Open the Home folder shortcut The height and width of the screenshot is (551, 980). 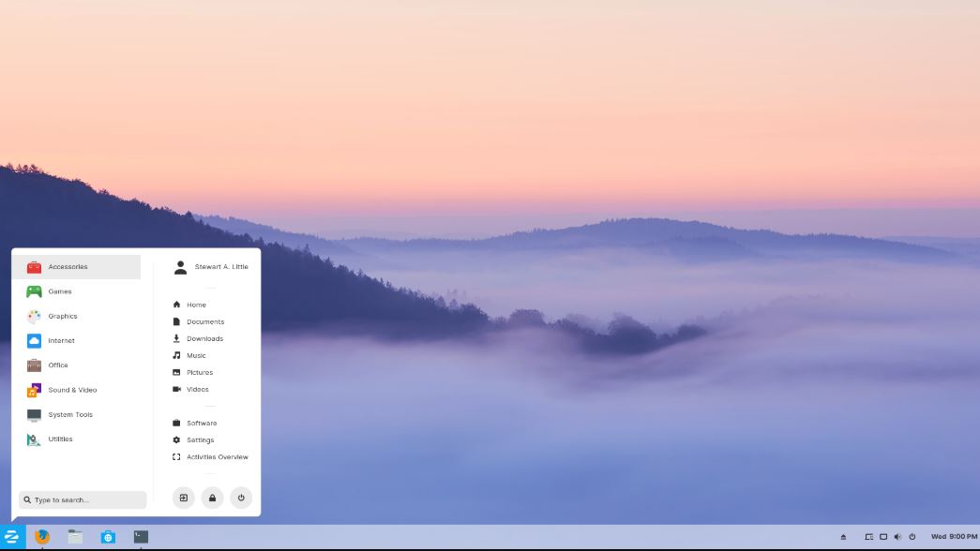point(196,305)
